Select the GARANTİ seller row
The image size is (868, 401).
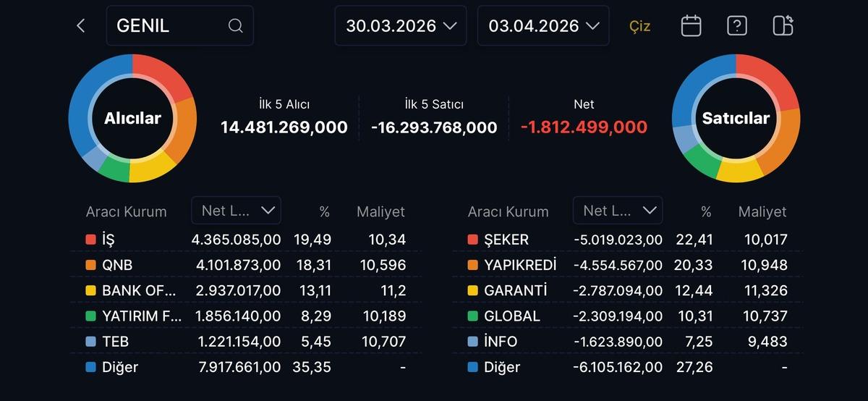click(x=627, y=291)
